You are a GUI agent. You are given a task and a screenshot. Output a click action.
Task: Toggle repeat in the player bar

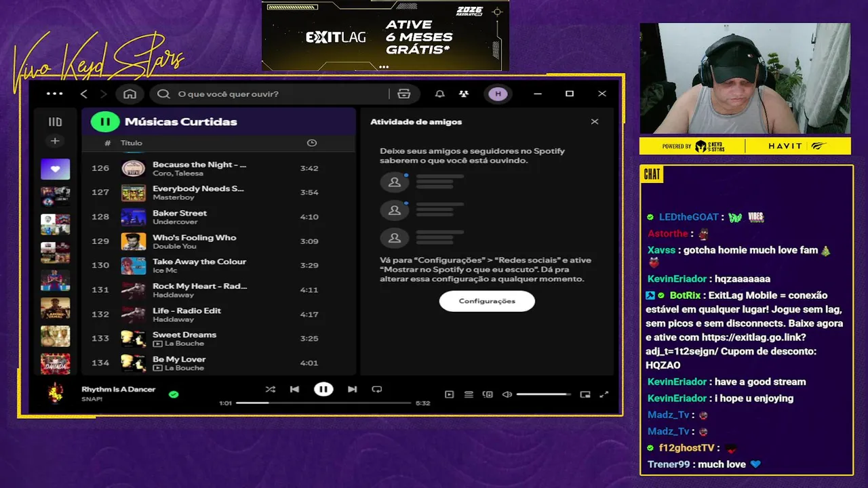coord(377,389)
